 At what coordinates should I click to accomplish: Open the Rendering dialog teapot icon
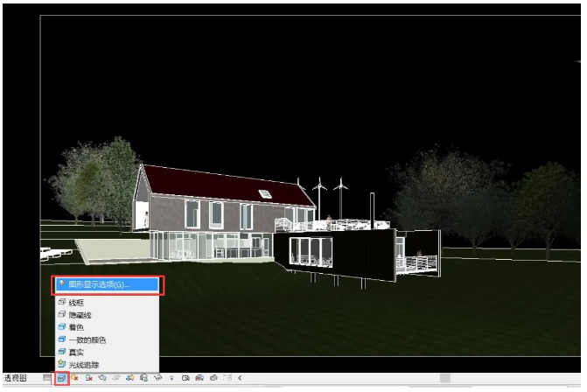(102, 378)
